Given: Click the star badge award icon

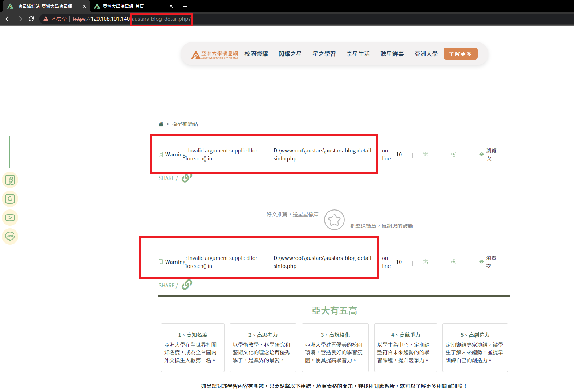Looking at the screenshot, I should (334, 220).
